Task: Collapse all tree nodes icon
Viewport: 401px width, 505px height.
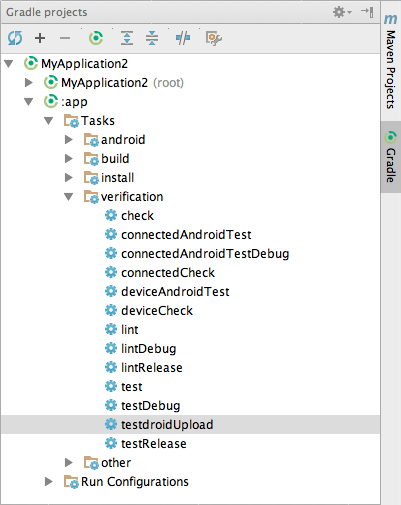Action: click(x=152, y=38)
